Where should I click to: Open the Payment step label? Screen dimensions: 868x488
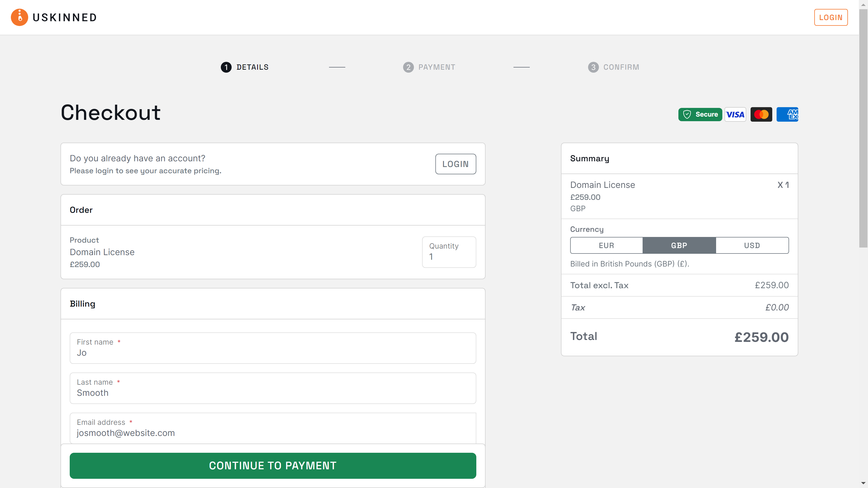point(437,67)
